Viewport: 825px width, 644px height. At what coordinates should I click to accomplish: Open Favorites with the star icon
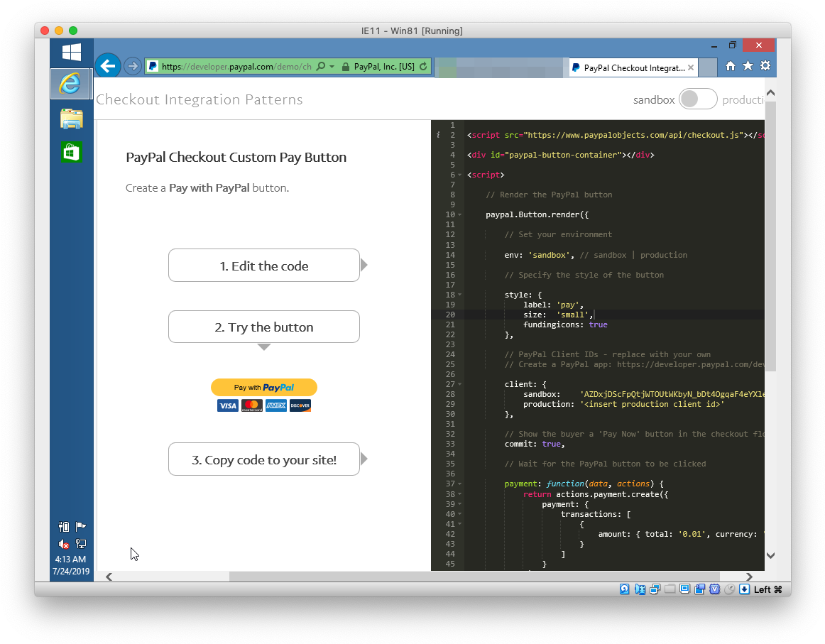click(x=748, y=66)
